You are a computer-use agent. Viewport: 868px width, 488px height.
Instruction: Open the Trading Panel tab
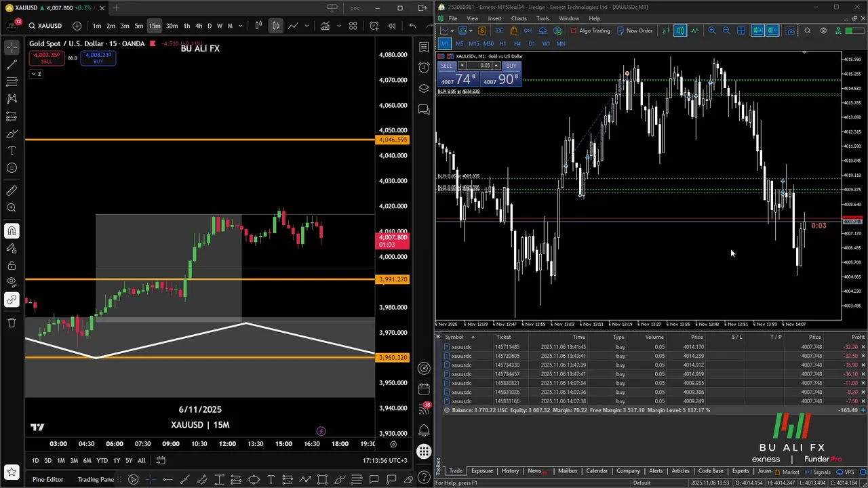coord(96,479)
